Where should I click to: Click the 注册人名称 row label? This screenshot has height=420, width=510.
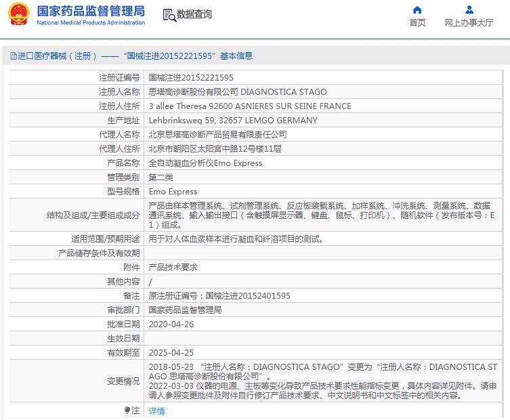pyautogui.click(x=119, y=92)
